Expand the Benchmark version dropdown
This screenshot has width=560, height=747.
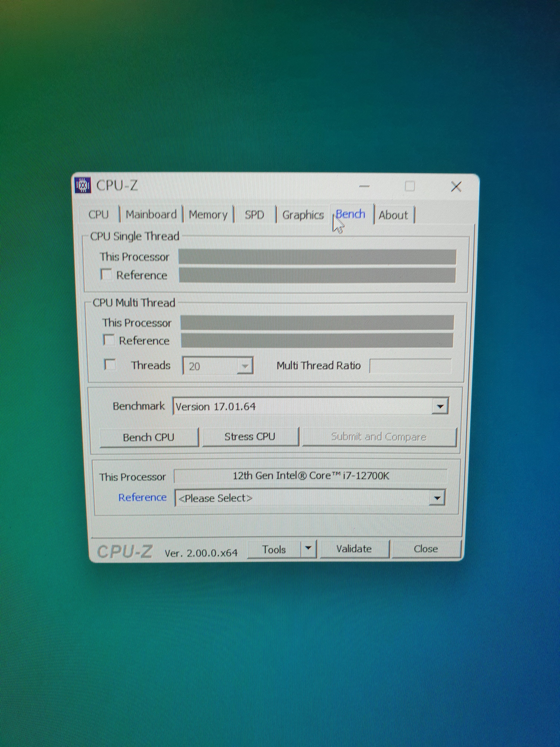(440, 407)
